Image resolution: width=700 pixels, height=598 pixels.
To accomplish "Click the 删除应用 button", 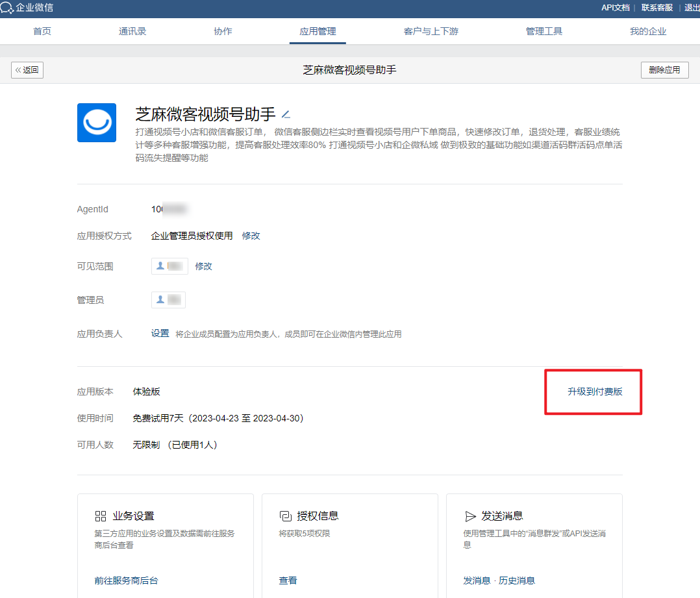I will click(665, 70).
